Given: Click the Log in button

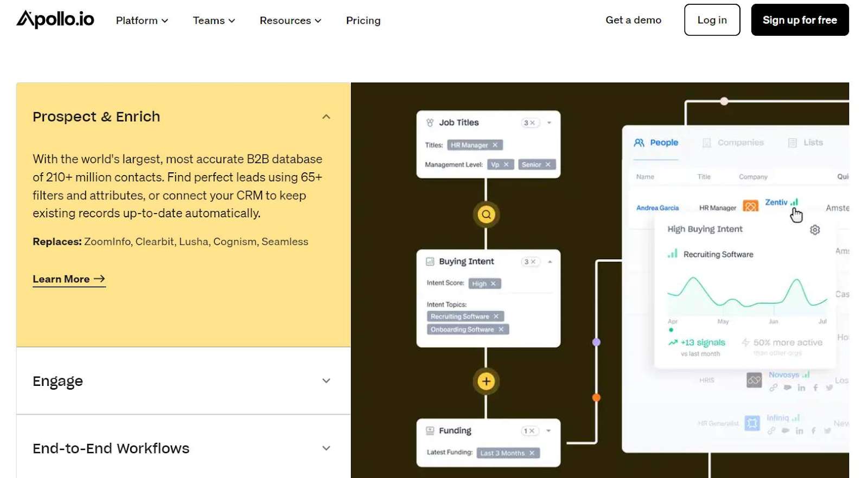Looking at the screenshot, I should (x=712, y=20).
